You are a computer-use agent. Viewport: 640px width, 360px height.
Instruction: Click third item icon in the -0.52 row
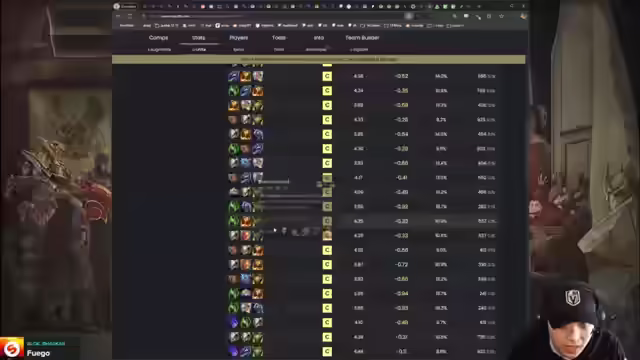[258, 76]
